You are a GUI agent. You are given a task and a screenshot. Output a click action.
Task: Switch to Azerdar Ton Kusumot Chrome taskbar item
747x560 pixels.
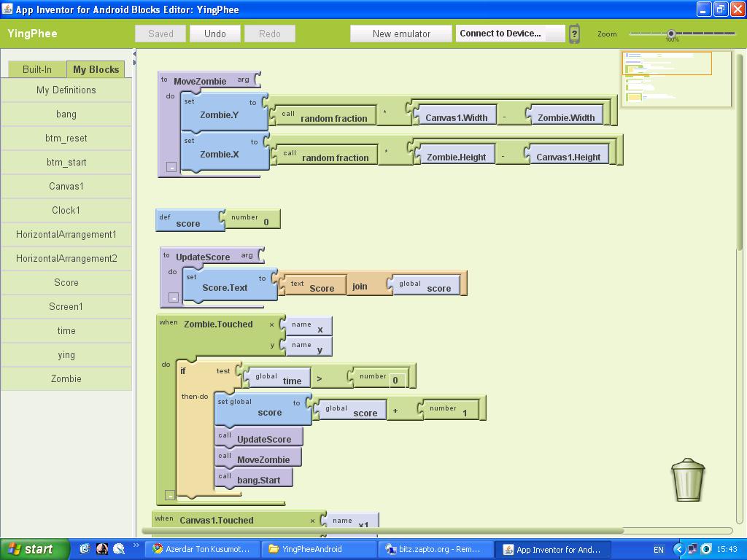tap(203, 549)
